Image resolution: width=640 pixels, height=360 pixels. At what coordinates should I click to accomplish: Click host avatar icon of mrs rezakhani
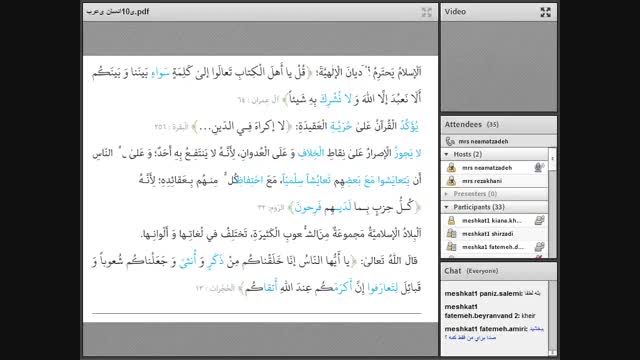coord(451,180)
